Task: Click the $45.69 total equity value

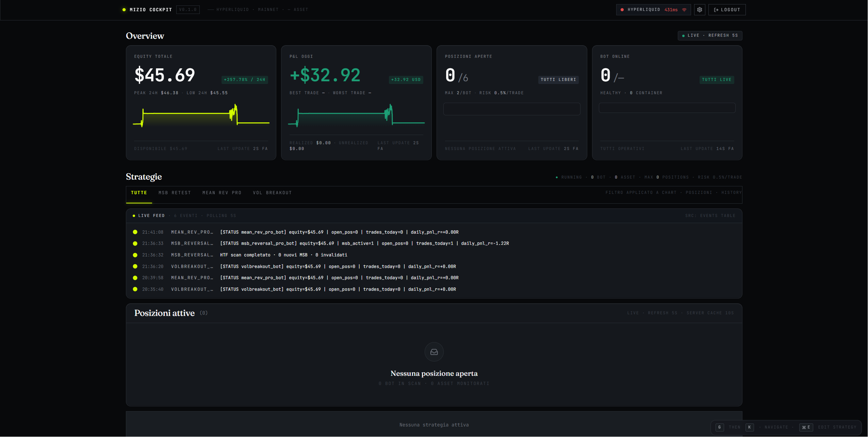Action: coord(165,75)
